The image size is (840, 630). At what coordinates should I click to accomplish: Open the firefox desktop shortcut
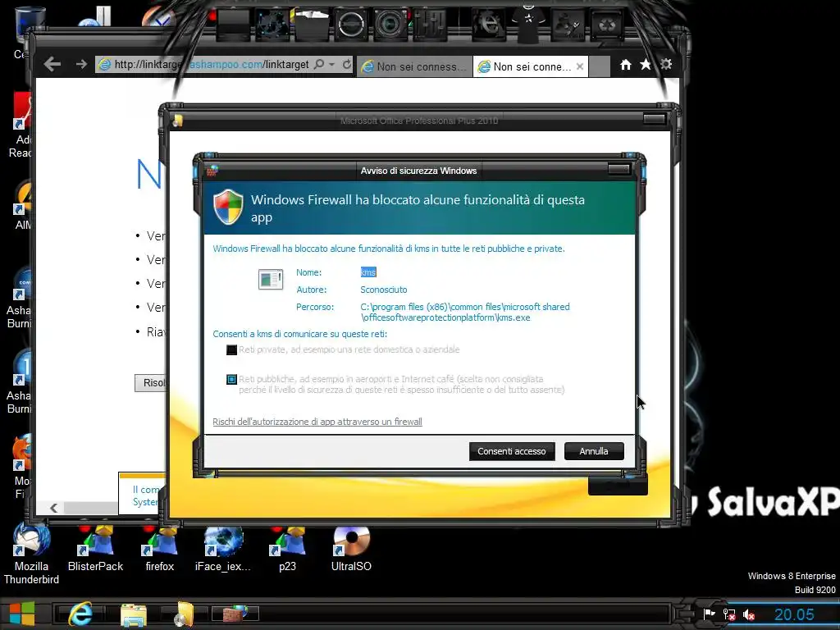tap(160, 549)
